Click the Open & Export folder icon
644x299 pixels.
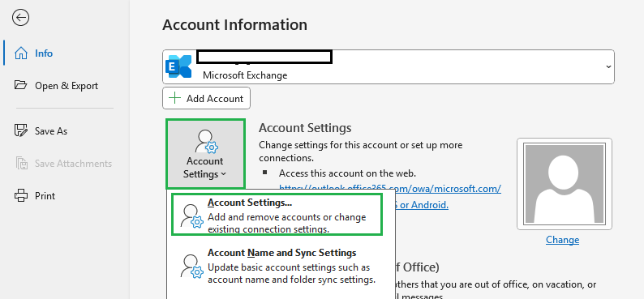click(20, 85)
